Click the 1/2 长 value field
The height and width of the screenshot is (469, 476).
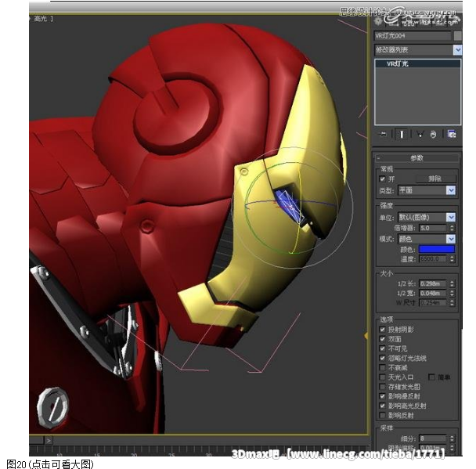[x=433, y=283]
